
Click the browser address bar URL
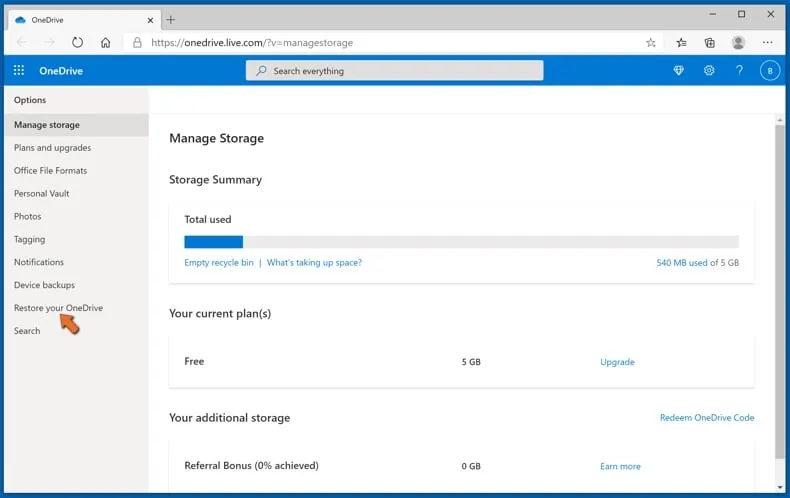click(x=252, y=43)
